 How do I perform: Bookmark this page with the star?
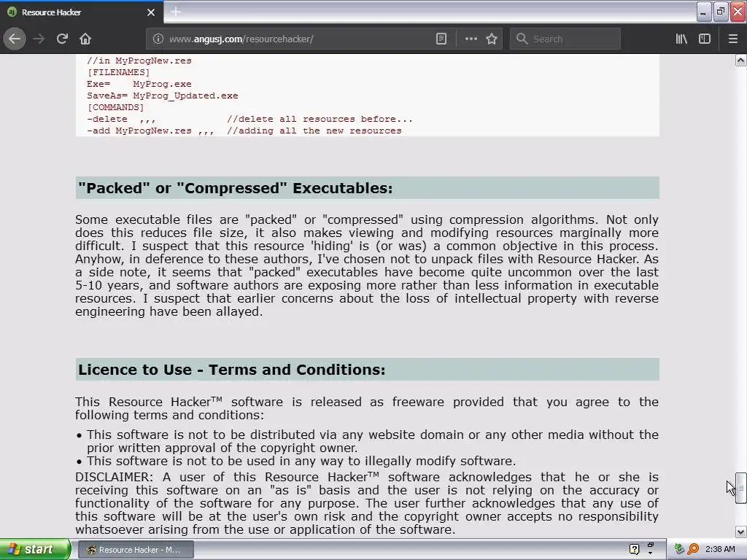(492, 39)
